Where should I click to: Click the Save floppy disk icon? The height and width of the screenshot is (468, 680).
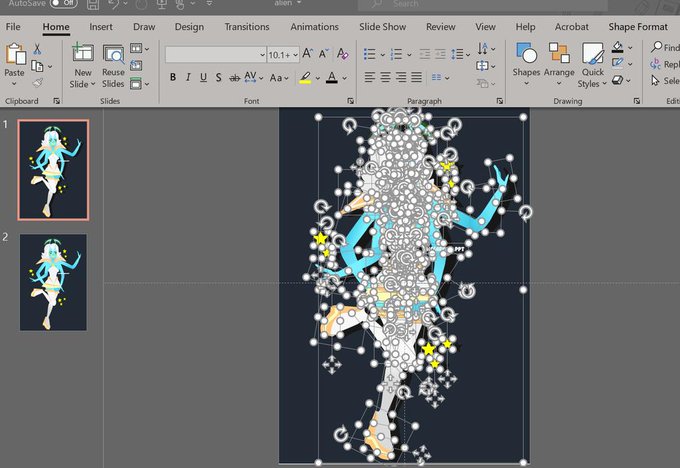point(93,4)
